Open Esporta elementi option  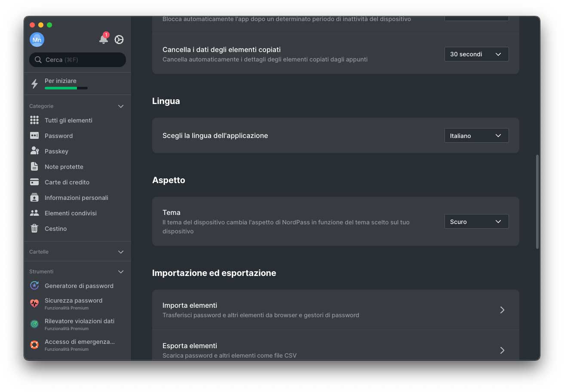(x=335, y=350)
